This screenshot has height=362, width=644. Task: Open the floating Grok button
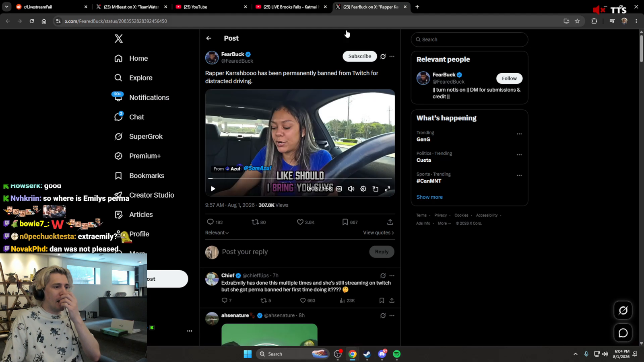[623, 311]
